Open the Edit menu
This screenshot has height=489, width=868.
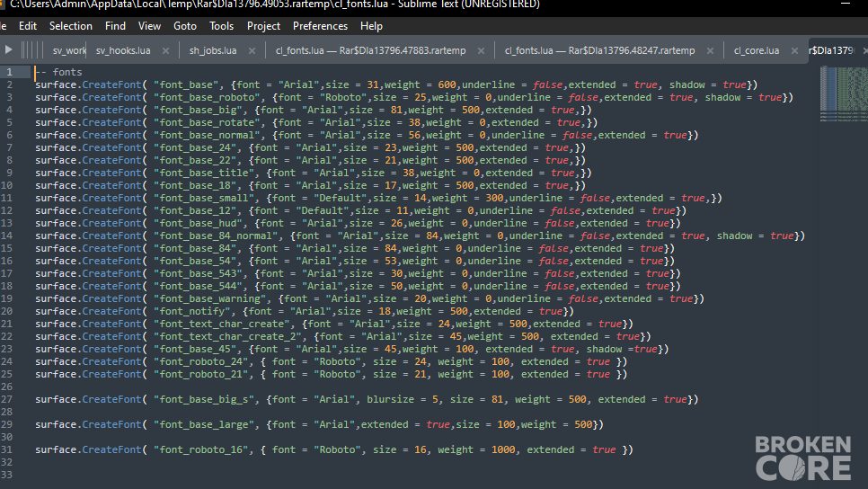coord(28,26)
